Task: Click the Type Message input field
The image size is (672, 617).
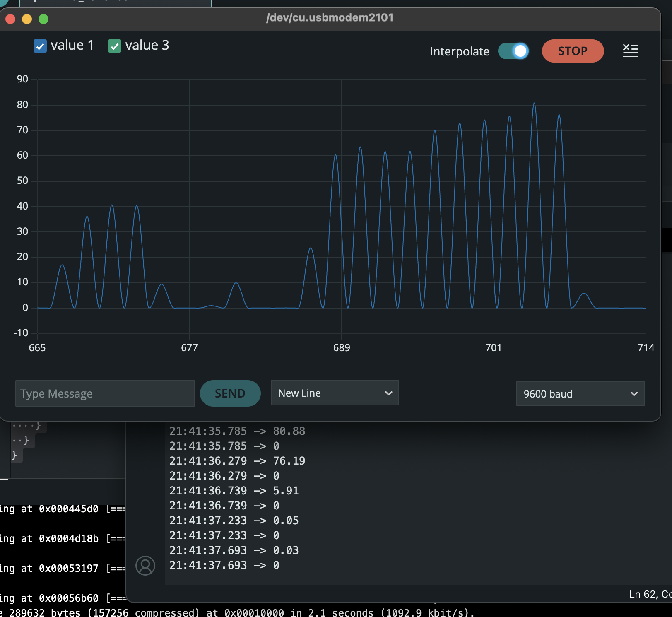Action: click(105, 393)
